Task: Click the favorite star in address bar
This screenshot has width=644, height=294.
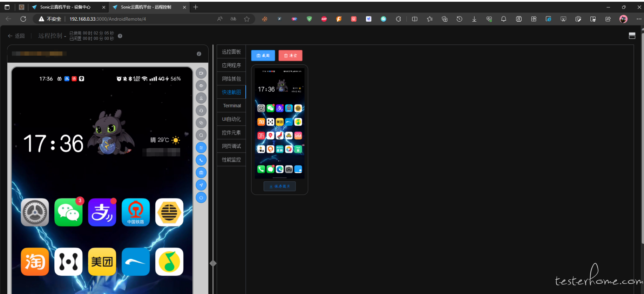Action: point(247,19)
